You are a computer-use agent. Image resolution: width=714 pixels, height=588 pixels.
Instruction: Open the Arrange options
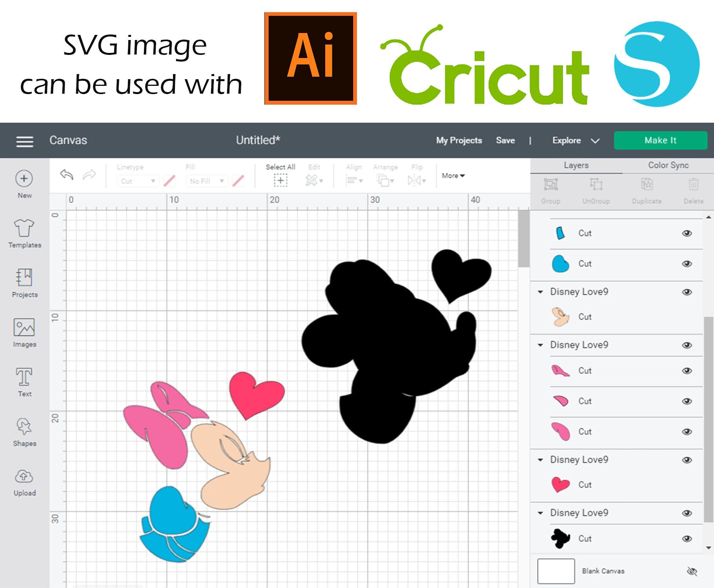point(385,180)
